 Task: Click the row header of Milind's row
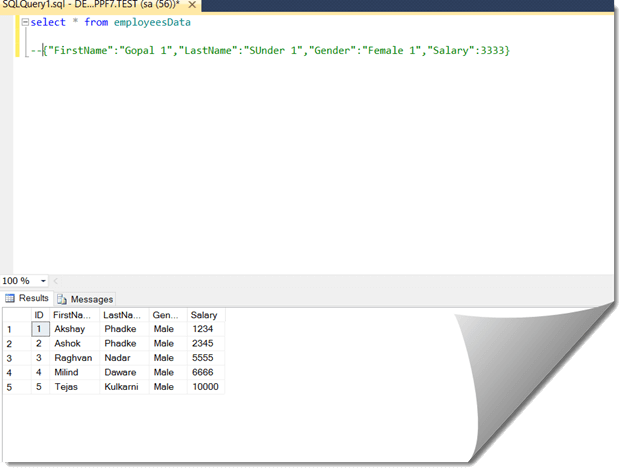(17, 373)
